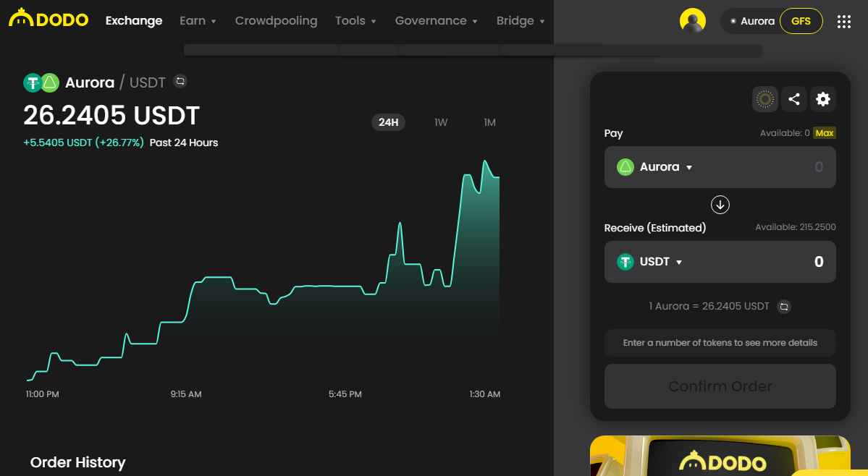Expand the Bridge menu
Viewport: 868px width, 476px height.
[x=521, y=21]
